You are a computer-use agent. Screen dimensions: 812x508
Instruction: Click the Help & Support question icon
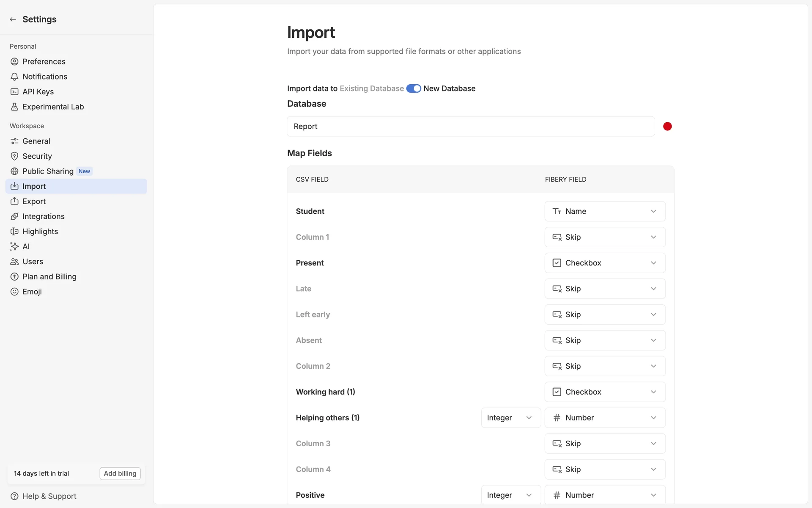[x=14, y=496]
